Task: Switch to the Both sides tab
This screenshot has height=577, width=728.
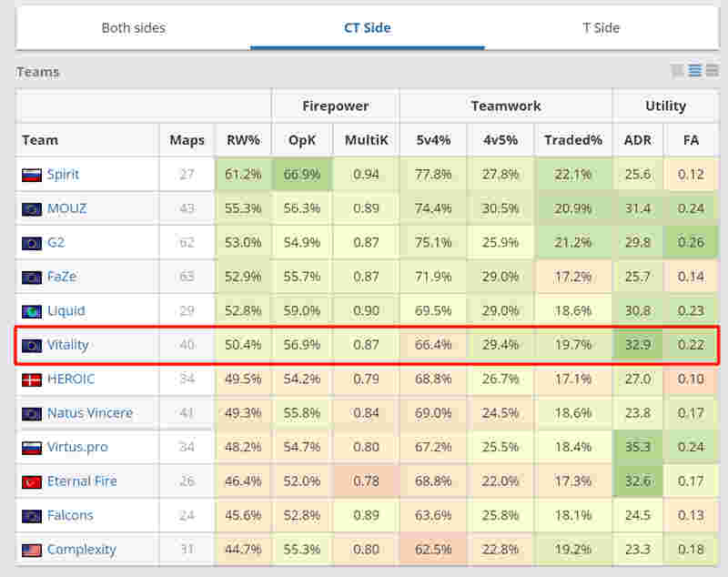Action: pos(133,28)
